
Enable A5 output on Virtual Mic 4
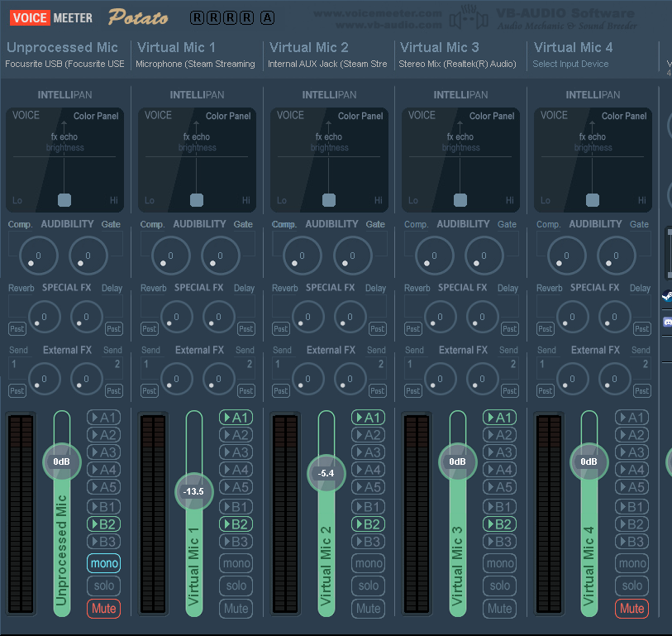(x=631, y=487)
